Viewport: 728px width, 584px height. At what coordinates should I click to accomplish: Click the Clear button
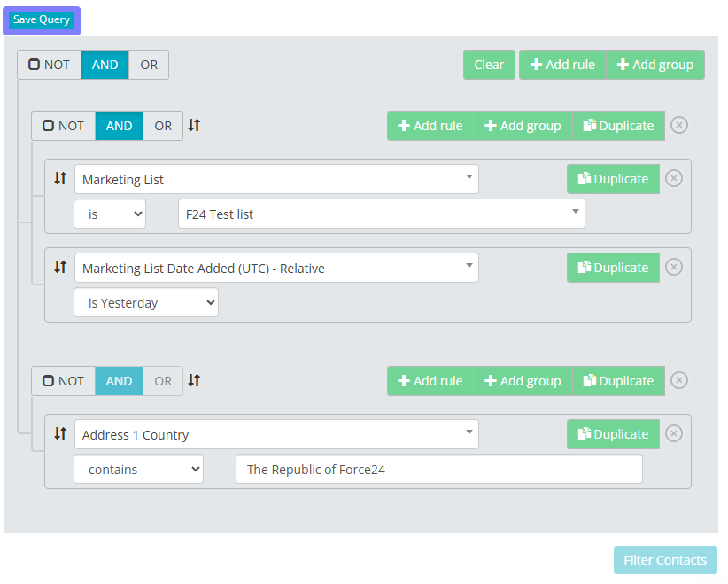point(489,65)
